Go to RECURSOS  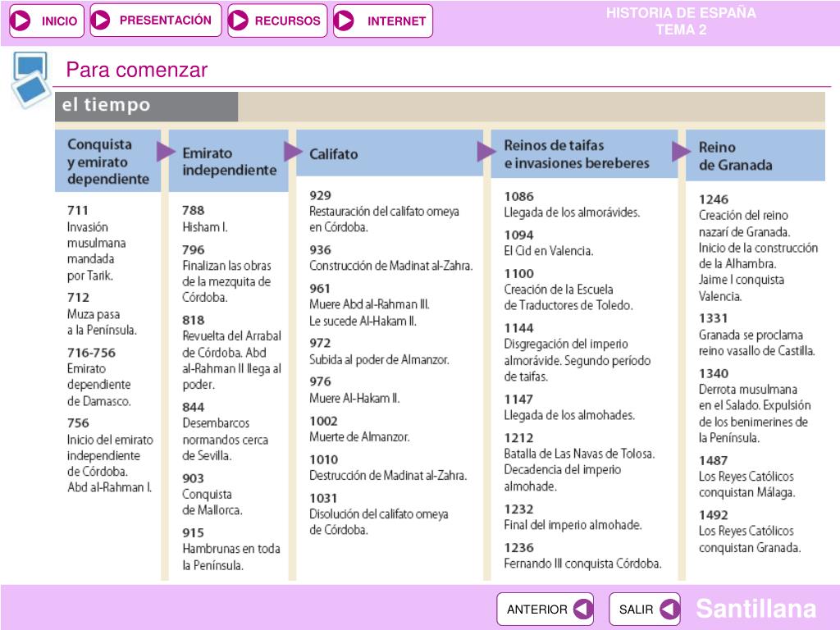pyautogui.click(x=277, y=21)
